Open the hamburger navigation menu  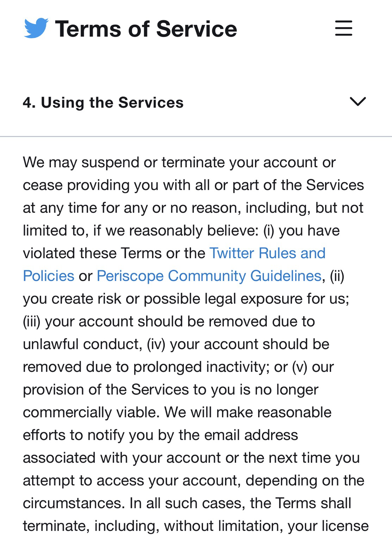click(x=343, y=28)
